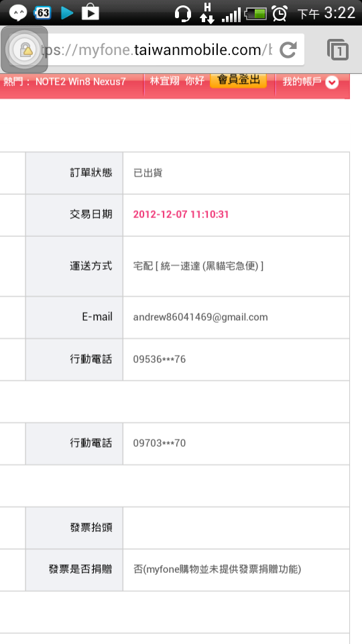Tap the browser page reload icon
Image resolution: width=362 pixels, height=644 pixels.
[288, 50]
